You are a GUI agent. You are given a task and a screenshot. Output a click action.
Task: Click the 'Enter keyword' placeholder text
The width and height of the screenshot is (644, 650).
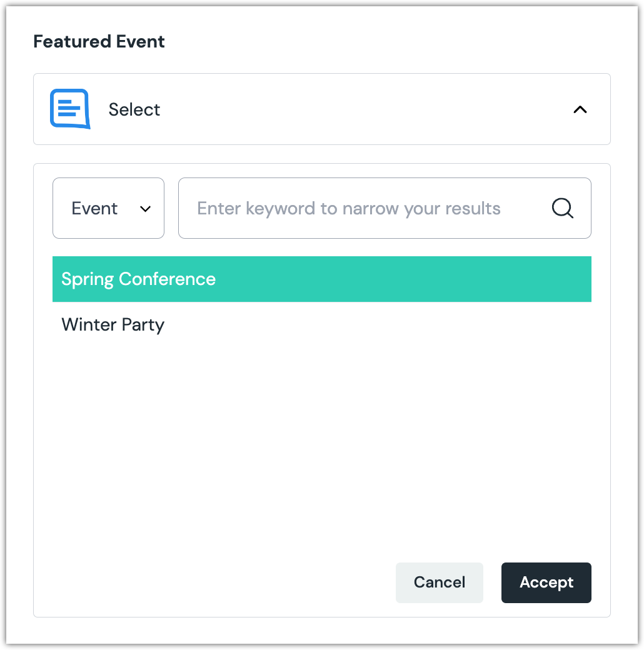(x=348, y=208)
